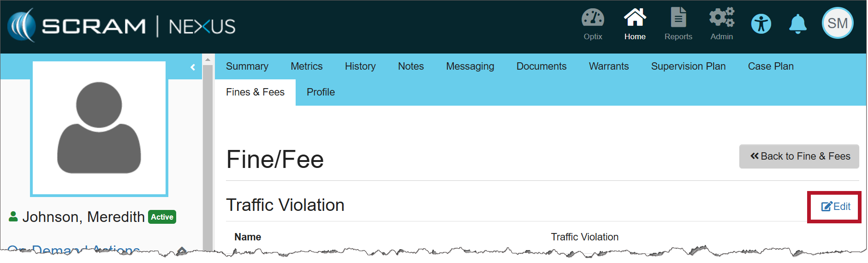
Task: Click the accessibility person icon
Action: (x=761, y=24)
